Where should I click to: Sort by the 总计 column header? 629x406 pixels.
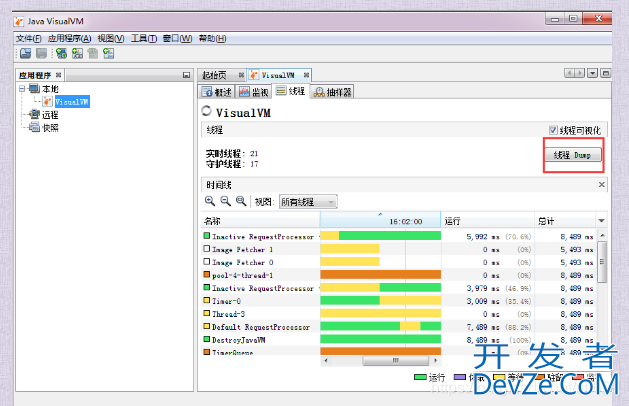tap(566, 221)
